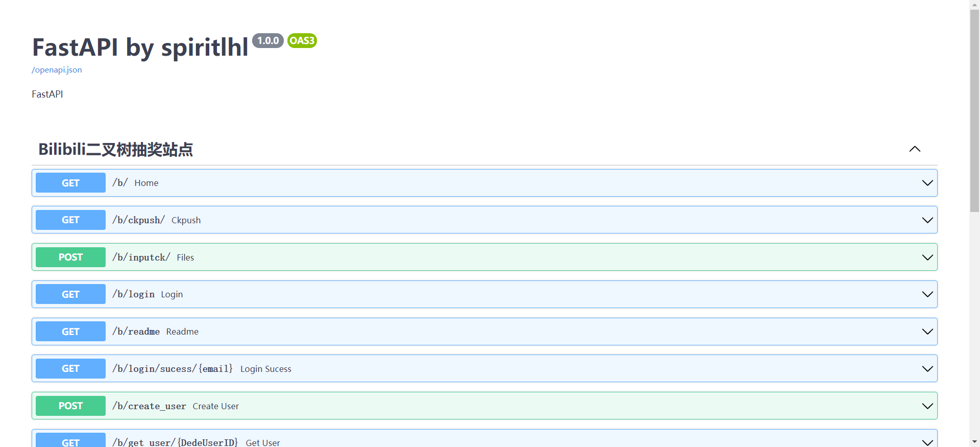
Task: Click the Readme summary label
Action: click(x=182, y=332)
